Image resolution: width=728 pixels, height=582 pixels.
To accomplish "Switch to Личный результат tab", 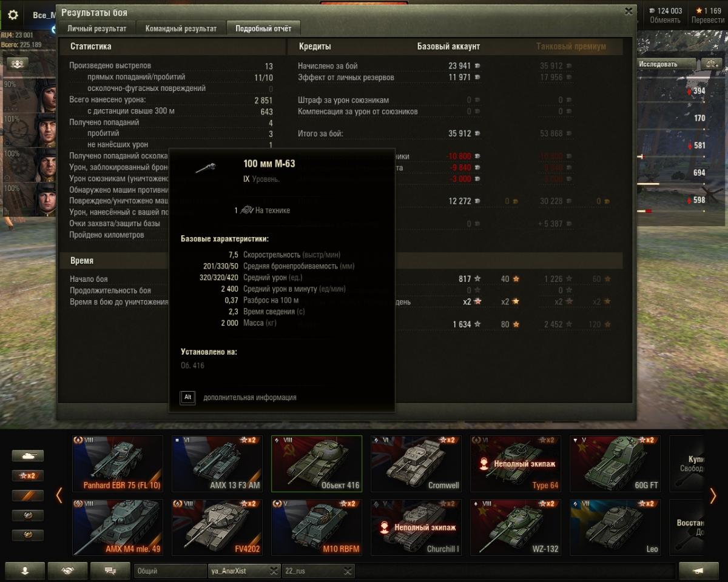I will 97,28.
